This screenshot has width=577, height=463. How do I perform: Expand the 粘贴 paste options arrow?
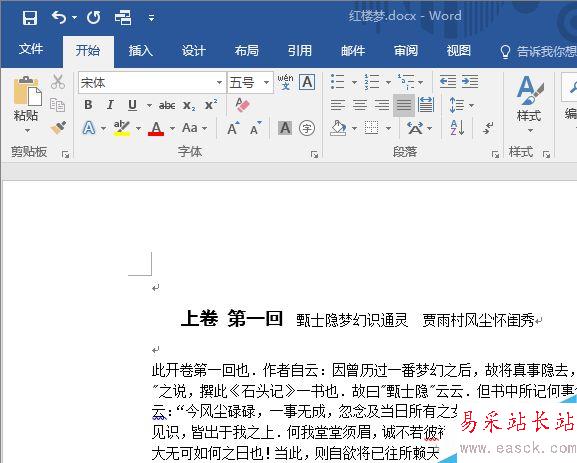pyautogui.click(x=27, y=130)
